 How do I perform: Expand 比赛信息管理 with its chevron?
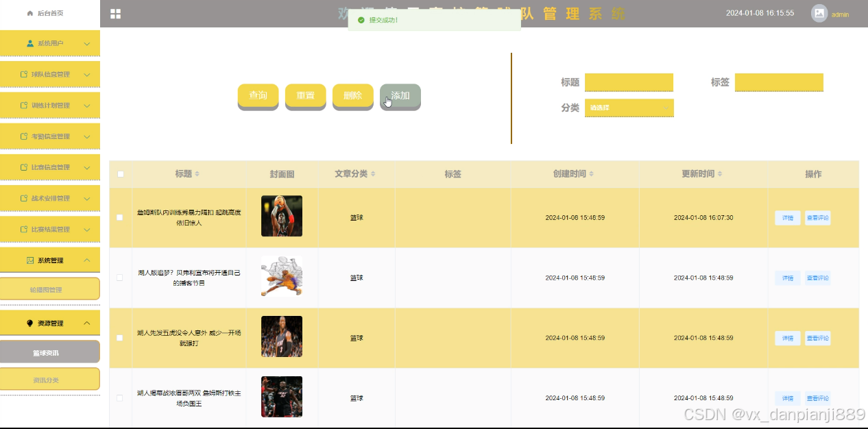click(x=87, y=167)
